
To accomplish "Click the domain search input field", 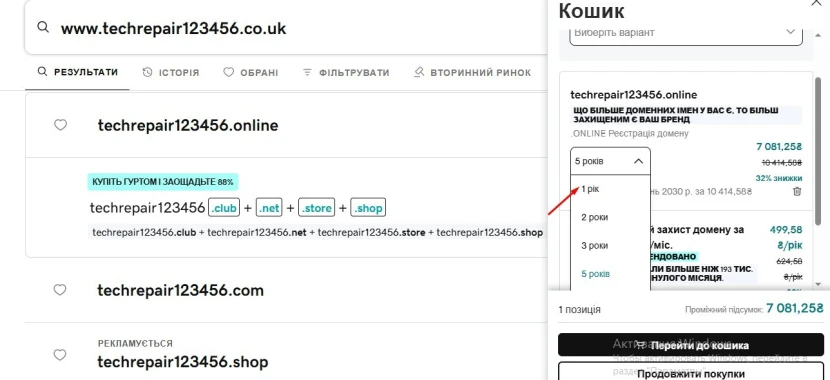I will [286, 28].
